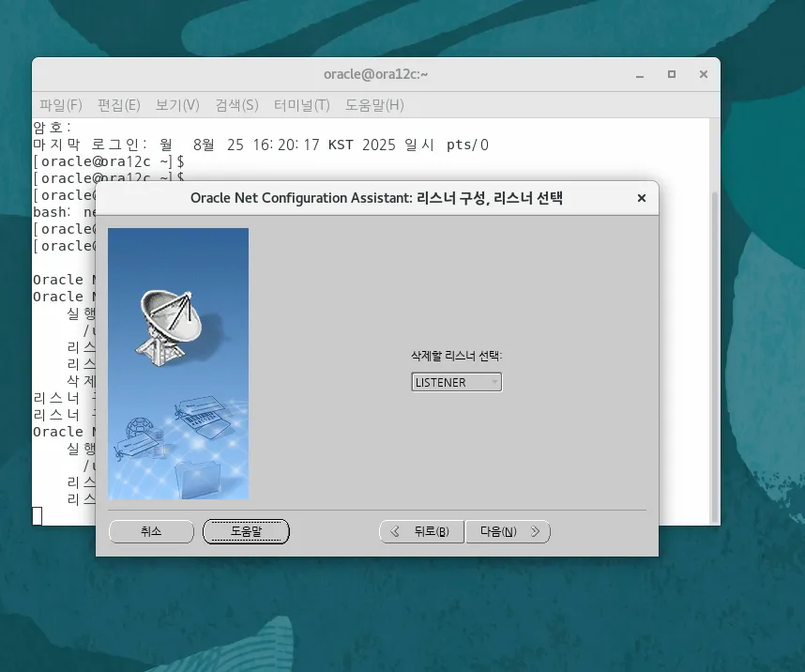Click the 취소 cancel button
805x672 pixels.
(x=151, y=531)
